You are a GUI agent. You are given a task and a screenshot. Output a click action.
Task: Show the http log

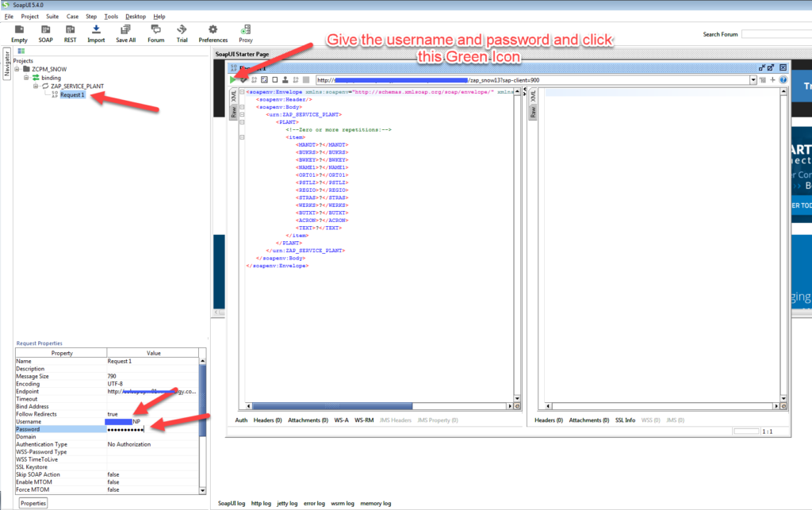[261, 504]
